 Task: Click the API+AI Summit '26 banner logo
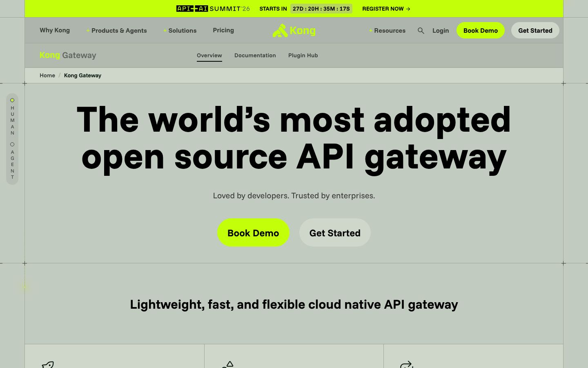pyautogui.click(x=213, y=9)
